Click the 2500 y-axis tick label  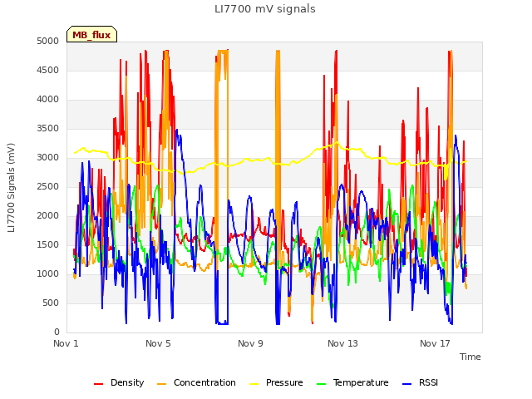48,186
